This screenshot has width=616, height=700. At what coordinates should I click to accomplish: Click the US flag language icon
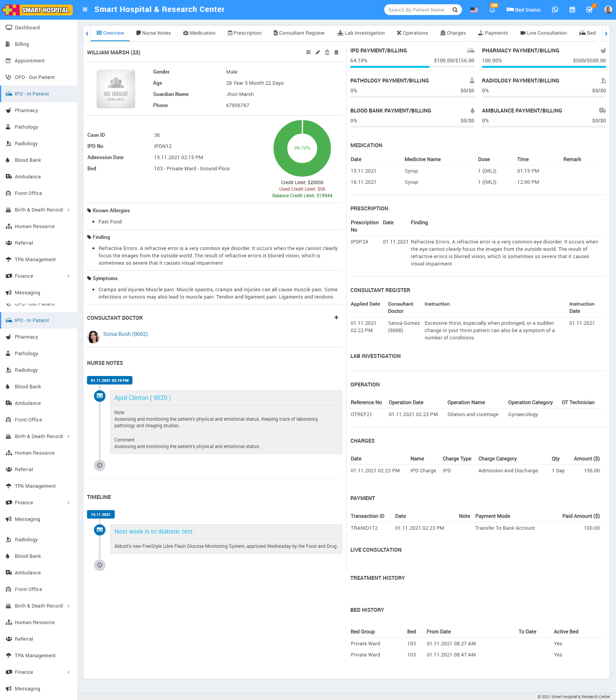point(473,10)
